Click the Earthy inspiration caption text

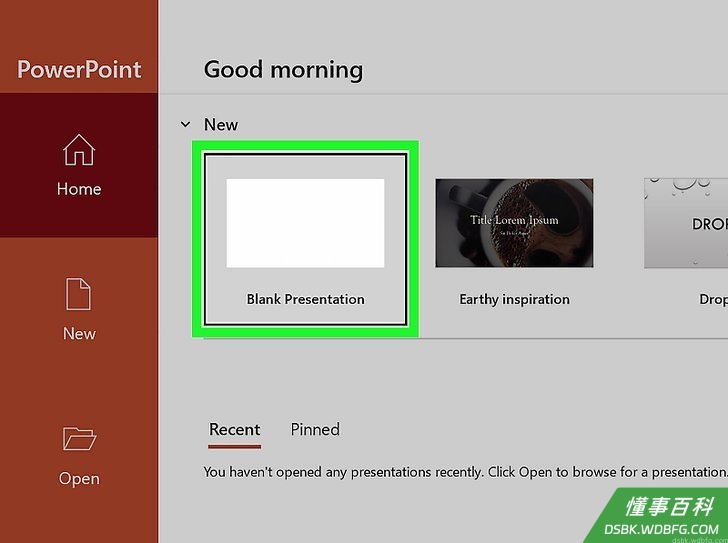tap(514, 299)
